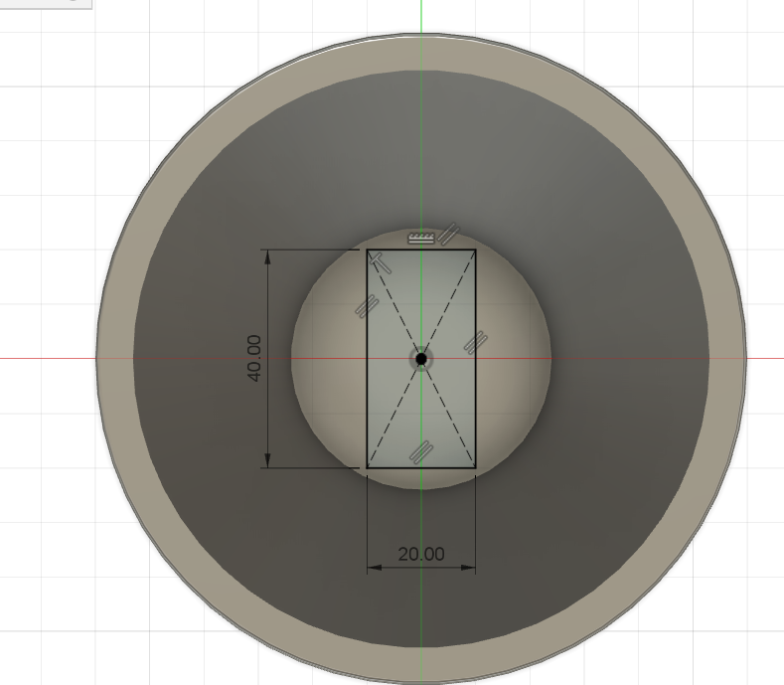Select the parallel constraint icon on the right edge
The width and height of the screenshot is (784, 685).
(x=476, y=342)
